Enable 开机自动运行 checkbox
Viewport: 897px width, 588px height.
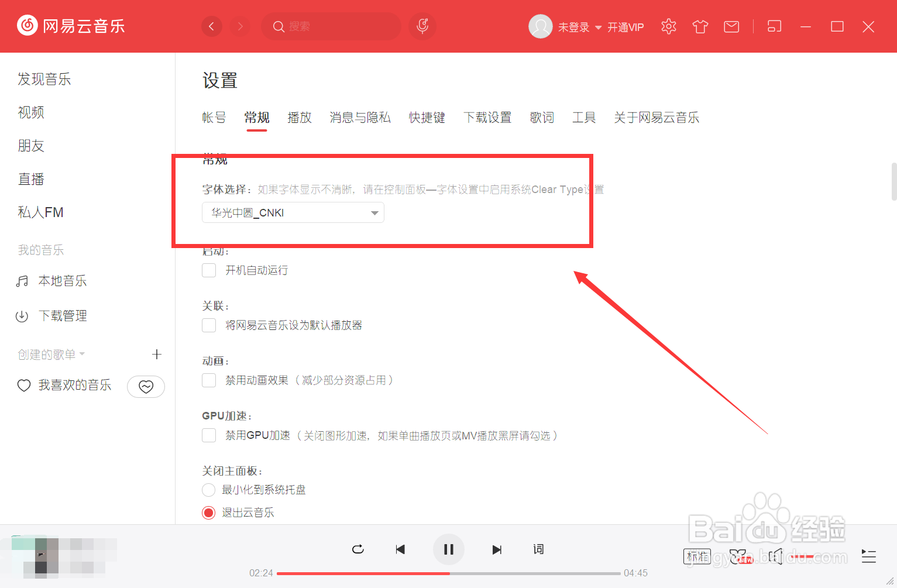[209, 270]
